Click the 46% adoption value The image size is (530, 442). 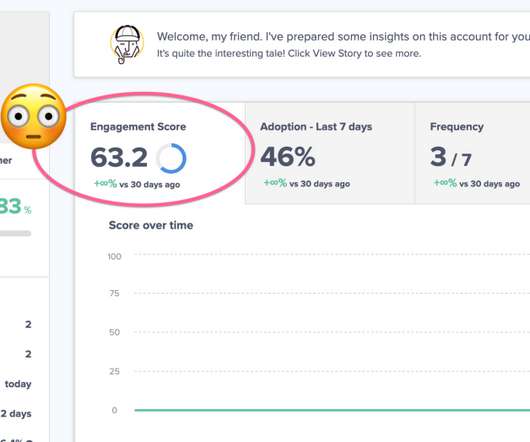[x=288, y=156]
